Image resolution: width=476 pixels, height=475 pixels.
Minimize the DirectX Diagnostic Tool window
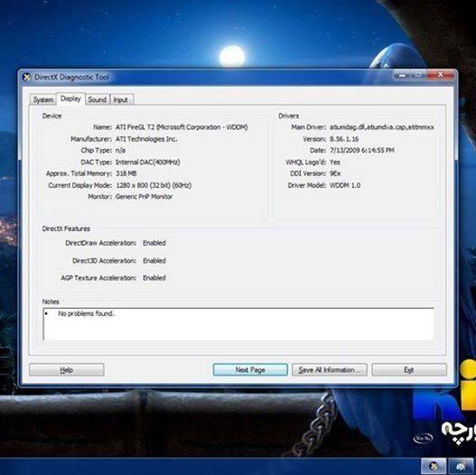[402, 75]
